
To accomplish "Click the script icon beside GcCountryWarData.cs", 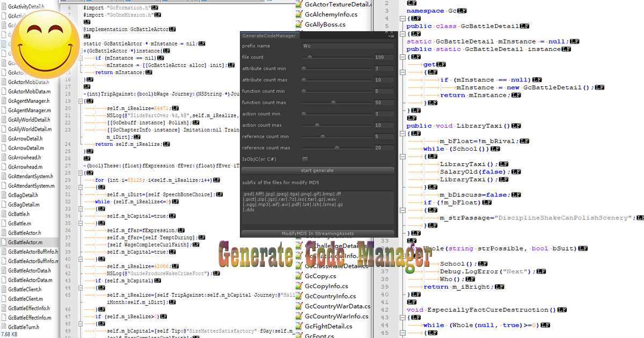I will (299, 306).
